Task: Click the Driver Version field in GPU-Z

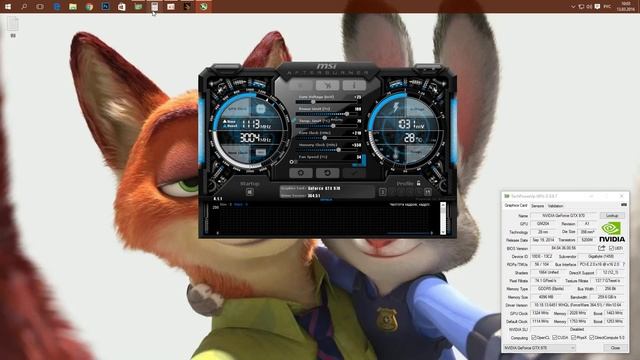Action: pyautogui.click(x=577, y=305)
